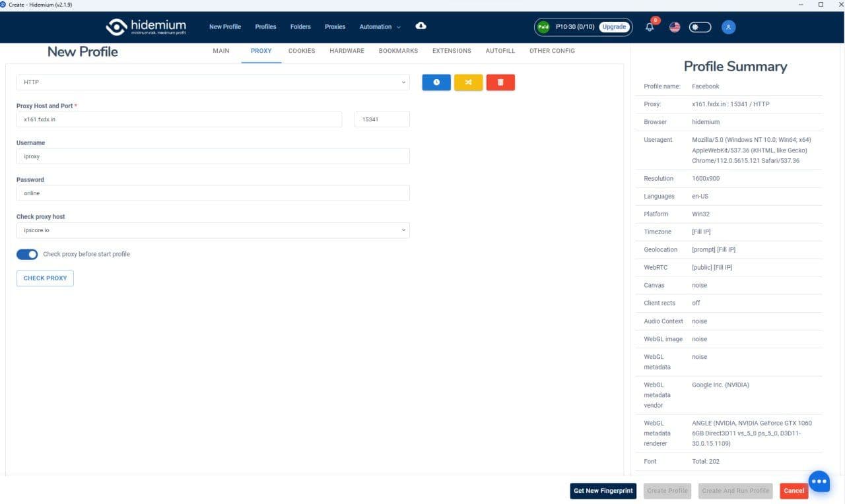Open the blue chat support bubble
This screenshot has height=504, width=845.
point(819,482)
